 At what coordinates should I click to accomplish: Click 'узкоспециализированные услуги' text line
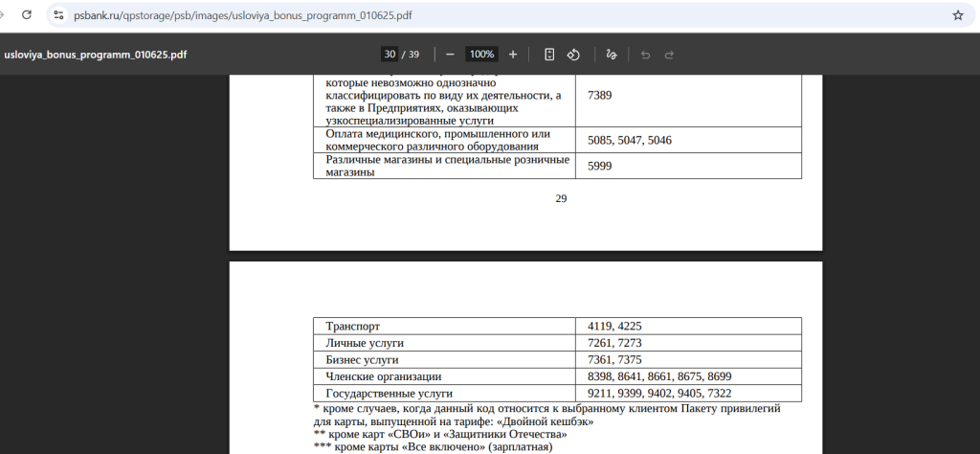pos(410,121)
